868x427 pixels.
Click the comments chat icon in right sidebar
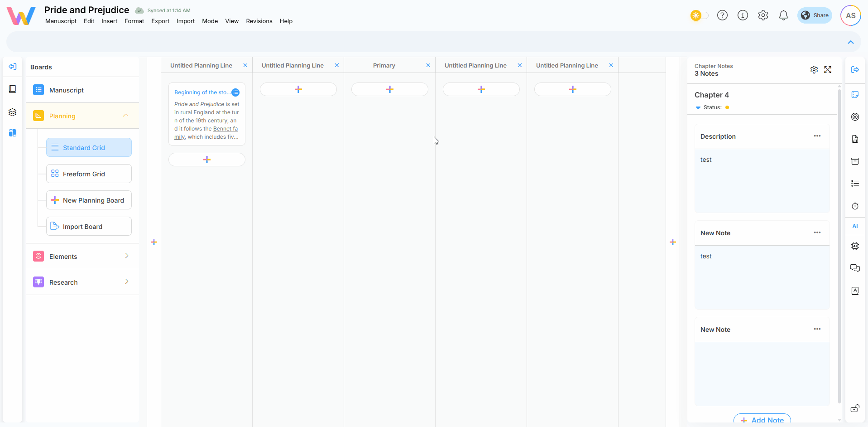[x=855, y=268]
